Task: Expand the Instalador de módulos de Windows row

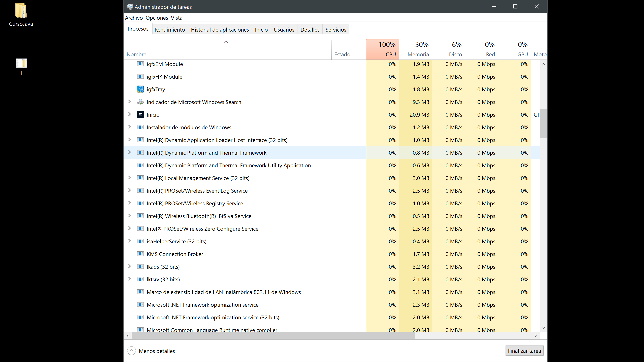Action: click(x=129, y=127)
